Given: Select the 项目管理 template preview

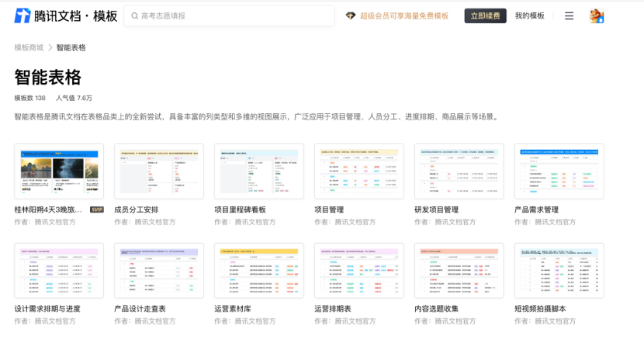Looking at the screenshot, I should [x=358, y=171].
